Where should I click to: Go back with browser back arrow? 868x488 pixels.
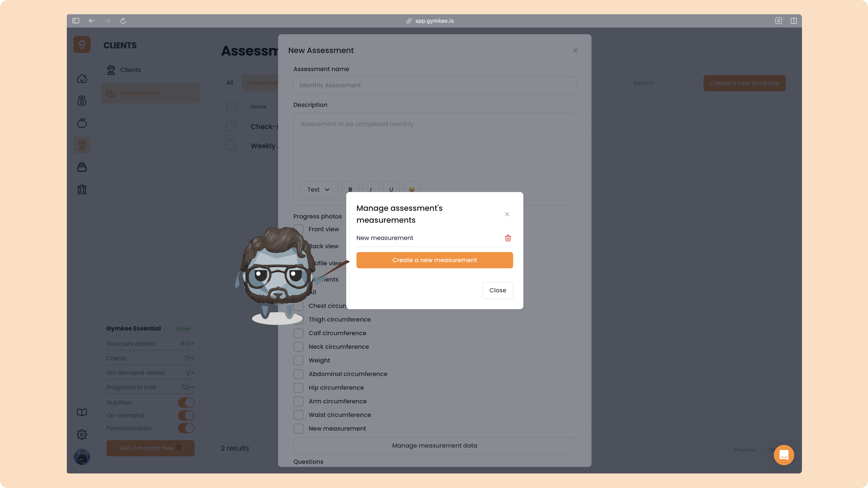pos(91,21)
